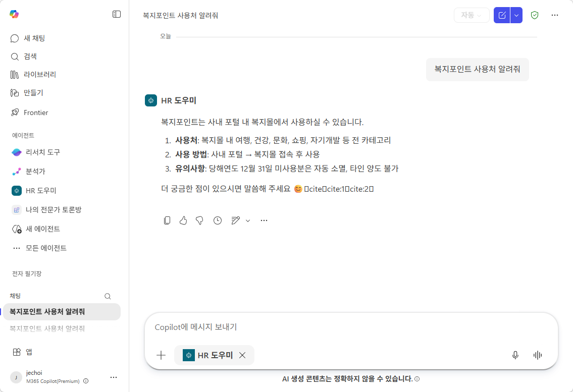Image resolution: width=573 pixels, height=392 pixels.
Task: Remove the HR 도우미 chip with the X
Action: point(242,355)
